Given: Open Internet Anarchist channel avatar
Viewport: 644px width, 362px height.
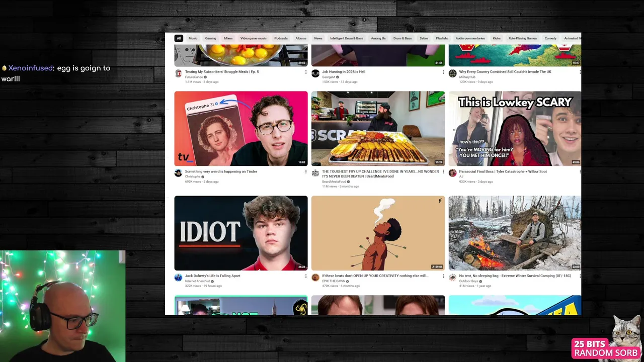Looking at the screenshot, I should coord(178,278).
